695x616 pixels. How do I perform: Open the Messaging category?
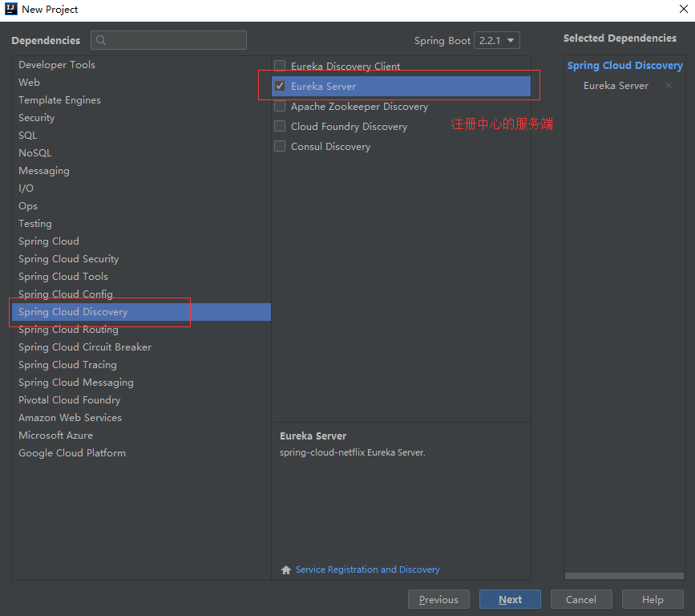tap(141, 171)
